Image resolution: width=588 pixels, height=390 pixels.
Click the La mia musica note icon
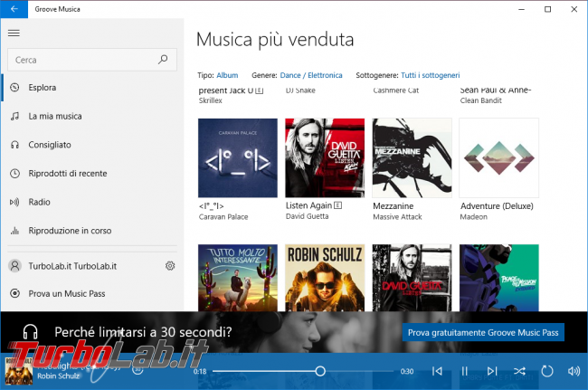(x=14, y=116)
